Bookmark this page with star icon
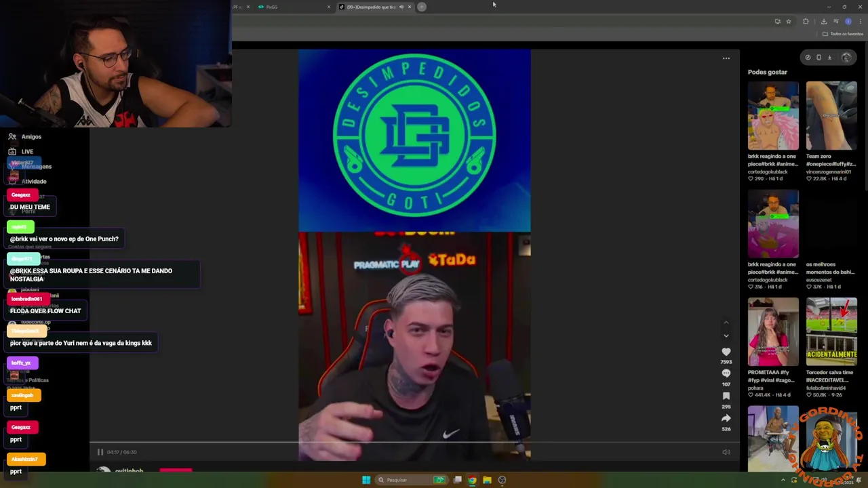Viewport: 868px width, 488px height. (x=788, y=22)
